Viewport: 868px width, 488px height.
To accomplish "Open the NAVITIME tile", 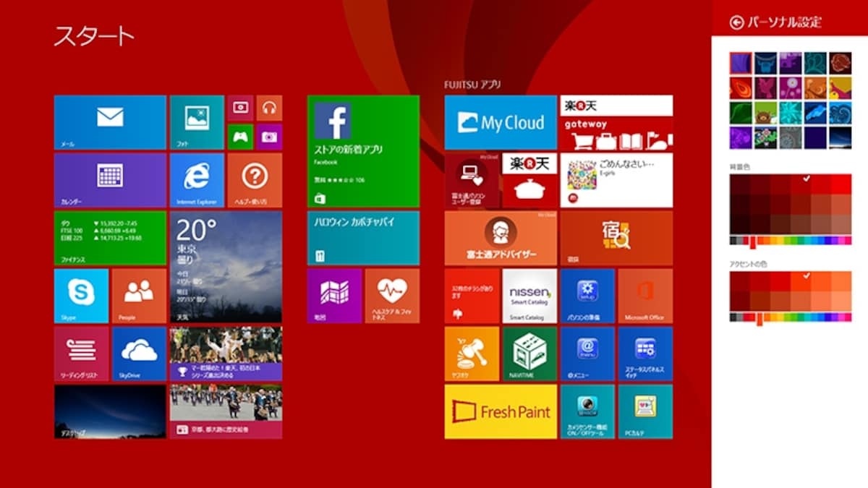I will [529, 354].
